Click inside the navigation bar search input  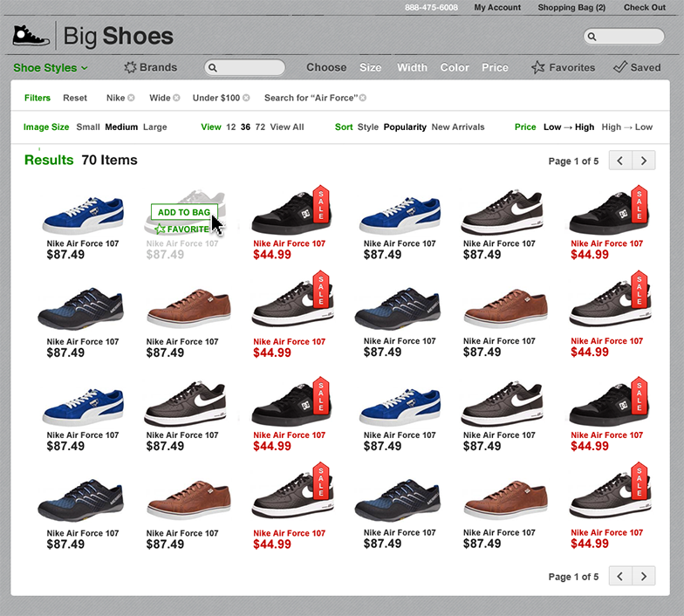244,68
